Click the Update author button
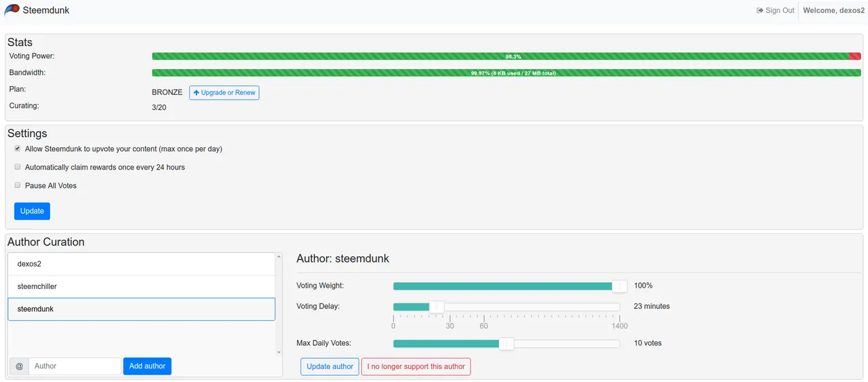 tap(330, 366)
